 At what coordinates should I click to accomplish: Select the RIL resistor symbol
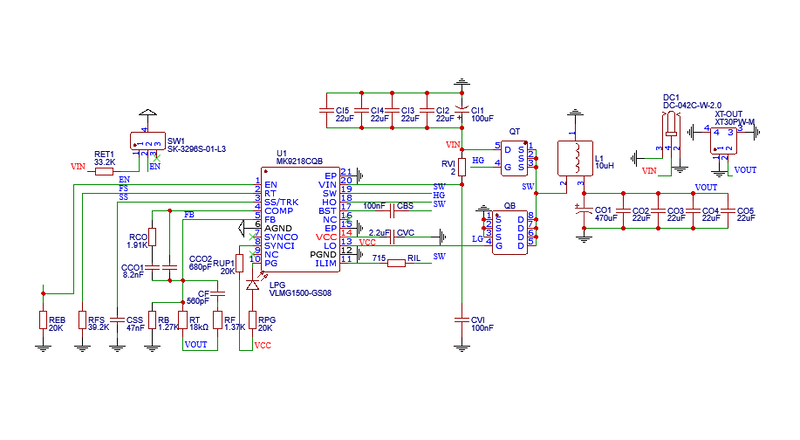pyautogui.click(x=396, y=263)
